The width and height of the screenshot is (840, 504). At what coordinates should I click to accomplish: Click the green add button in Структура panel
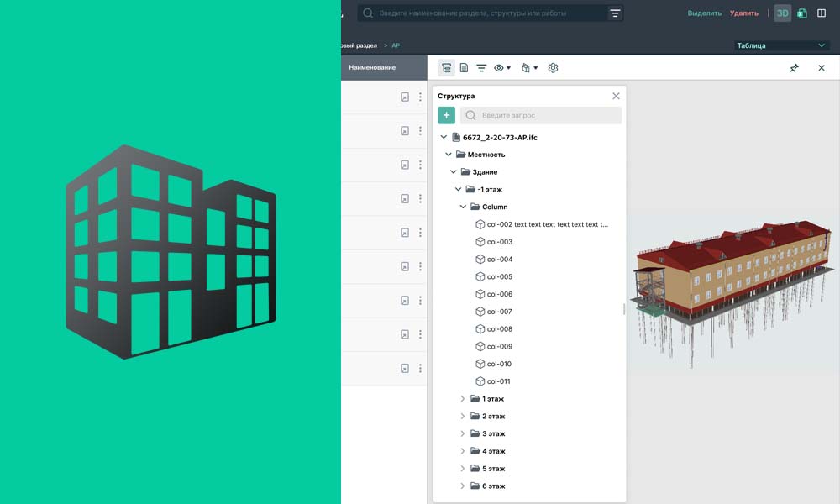[x=446, y=115]
